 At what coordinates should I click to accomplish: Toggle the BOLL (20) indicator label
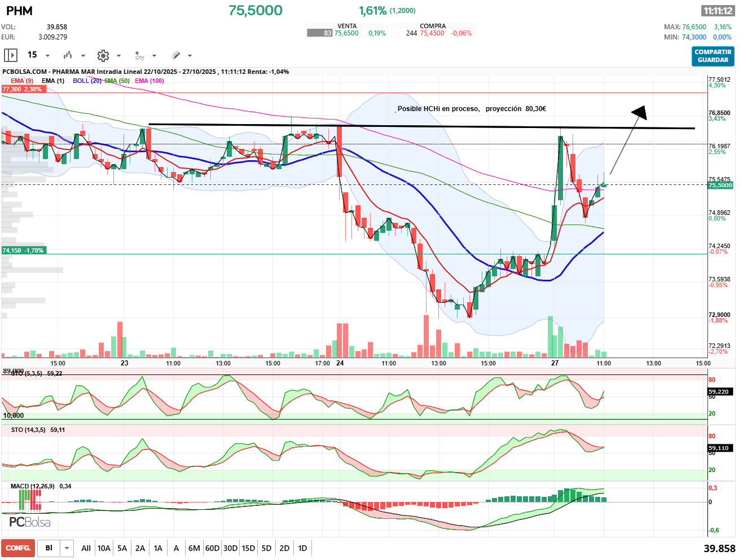87,81
